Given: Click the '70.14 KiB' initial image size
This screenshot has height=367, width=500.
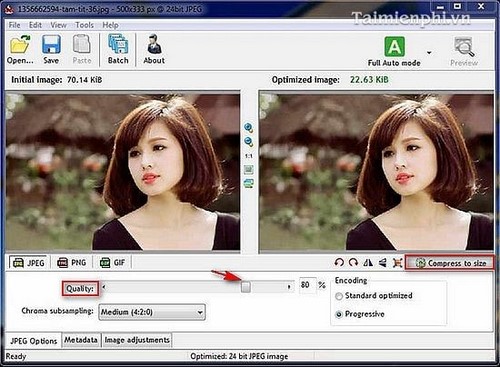Looking at the screenshot, I should [84, 80].
